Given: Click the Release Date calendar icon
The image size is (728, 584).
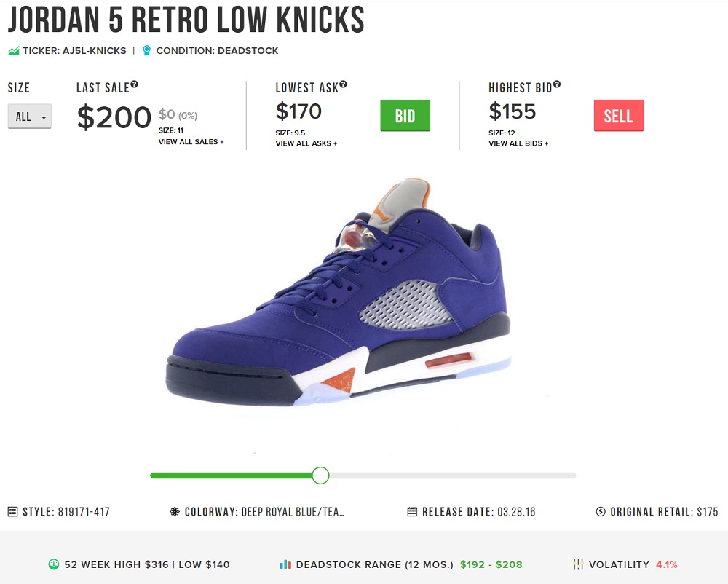Looking at the screenshot, I should [413, 512].
